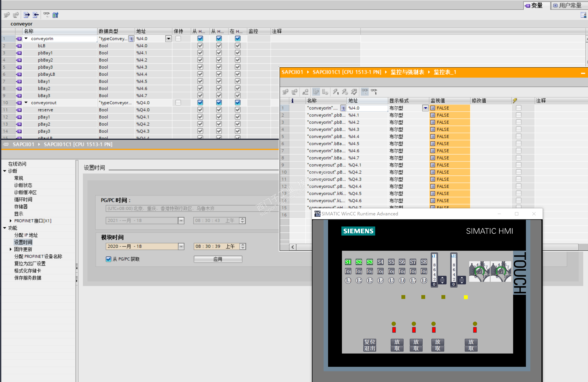Click the Modify once lightning icon
The height and width of the screenshot is (382, 588).
pyautogui.click(x=336, y=92)
